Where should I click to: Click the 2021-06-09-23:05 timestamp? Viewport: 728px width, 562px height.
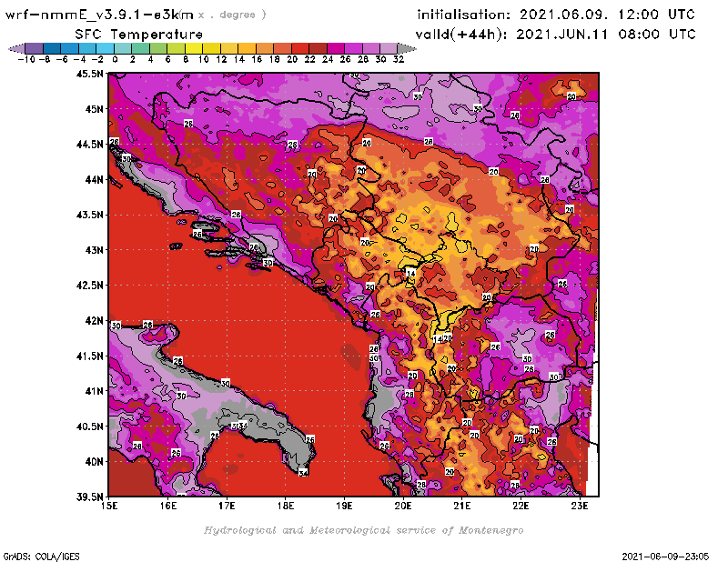pyautogui.click(x=665, y=557)
